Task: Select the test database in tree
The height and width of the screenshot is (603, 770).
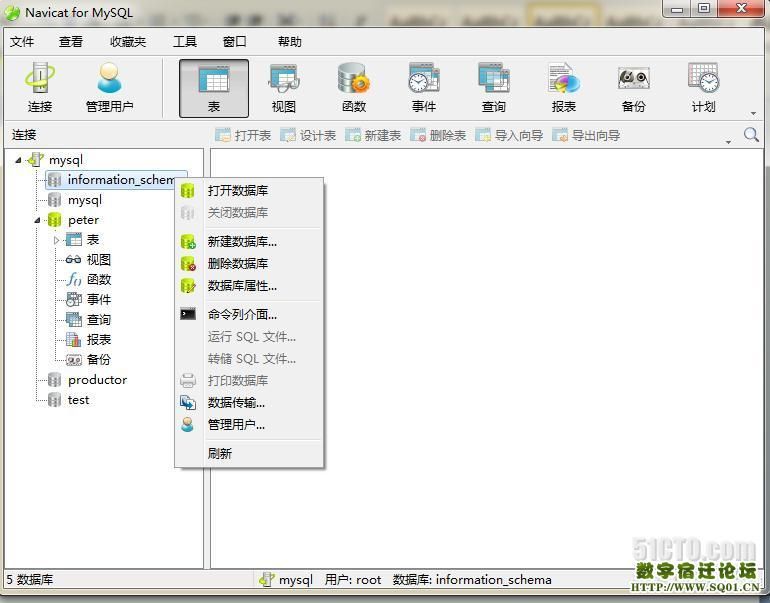Action: click(x=78, y=400)
